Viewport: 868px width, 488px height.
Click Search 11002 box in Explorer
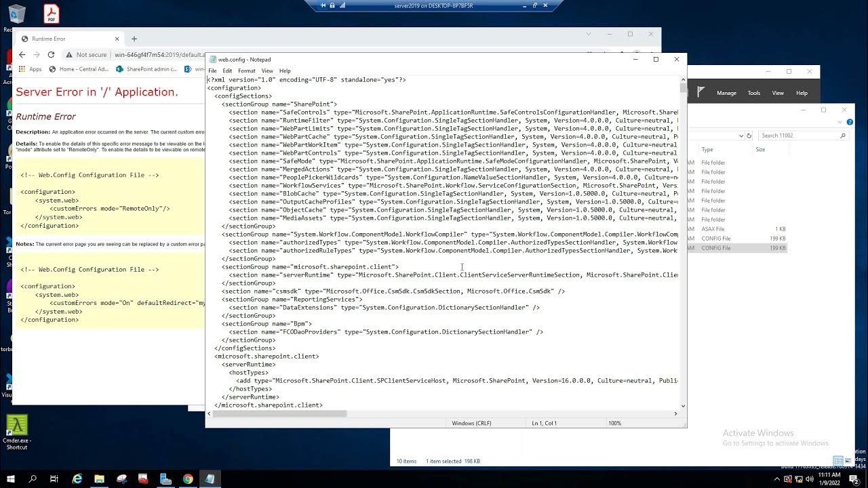[802, 136]
